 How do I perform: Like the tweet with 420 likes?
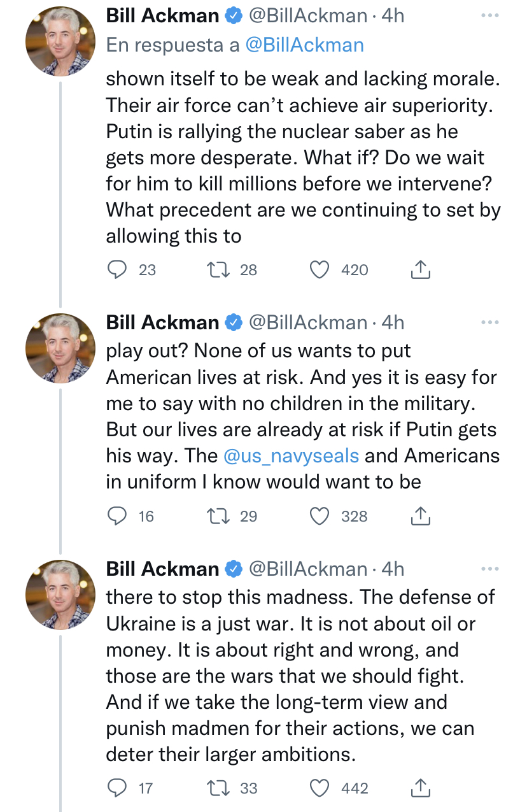tap(320, 270)
